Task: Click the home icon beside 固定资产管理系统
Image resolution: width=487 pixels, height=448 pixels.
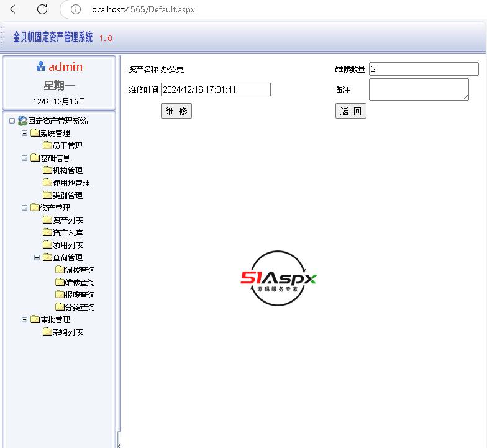Action: coord(22,121)
